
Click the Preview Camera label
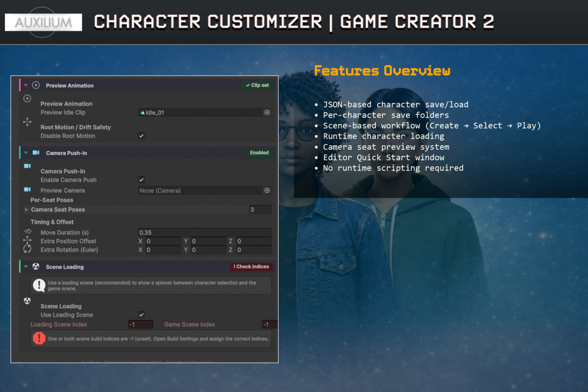click(63, 190)
